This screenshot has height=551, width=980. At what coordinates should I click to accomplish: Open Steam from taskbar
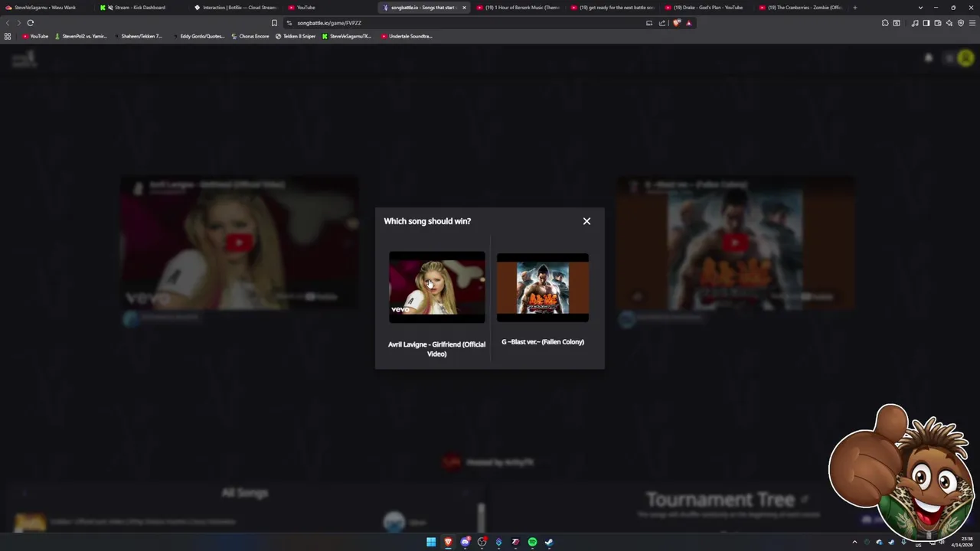[x=549, y=542]
